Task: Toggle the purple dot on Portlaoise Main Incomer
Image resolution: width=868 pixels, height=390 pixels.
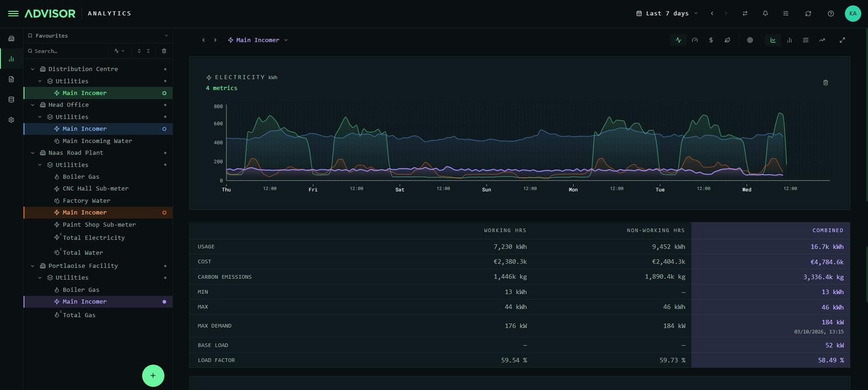Action: tap(164, 302)
